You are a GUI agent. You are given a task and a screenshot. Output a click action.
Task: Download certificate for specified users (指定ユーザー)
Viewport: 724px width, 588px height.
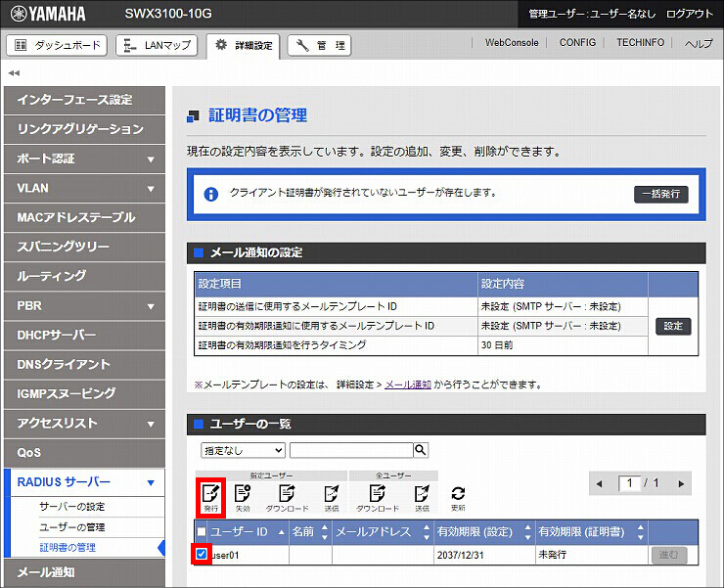click(287, 498)
